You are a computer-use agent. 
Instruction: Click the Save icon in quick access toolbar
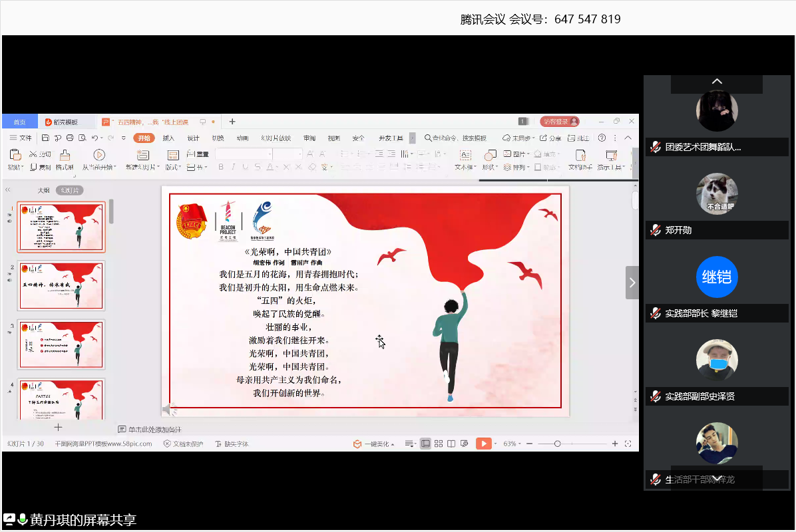45,138
